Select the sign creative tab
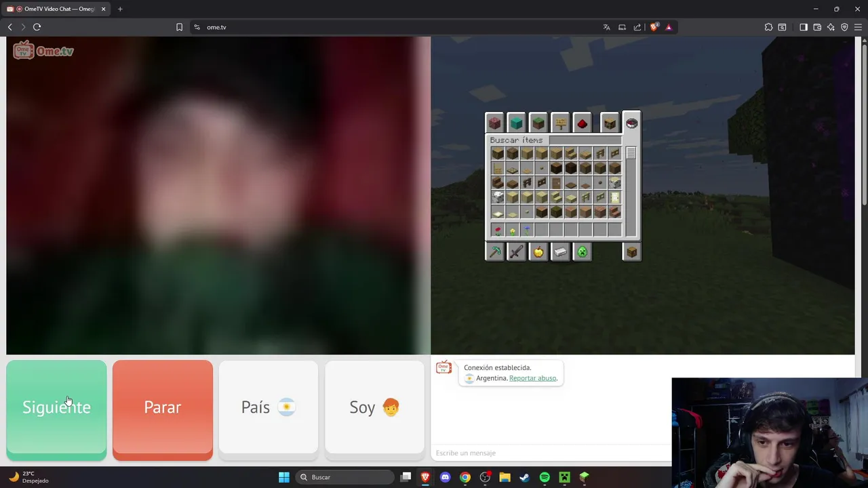Viewport: 868px width, 488px height. [x=560, y=123]
